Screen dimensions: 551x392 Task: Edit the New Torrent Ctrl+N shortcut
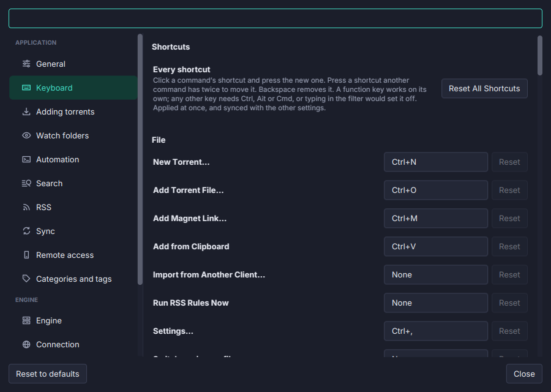(436, 162)
